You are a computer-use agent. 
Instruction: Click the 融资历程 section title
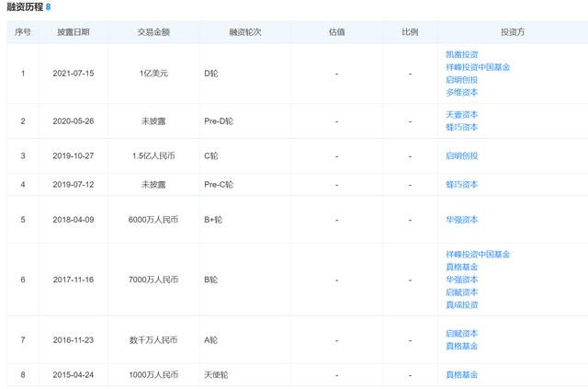pyautogui.click(x=25, y=7)
